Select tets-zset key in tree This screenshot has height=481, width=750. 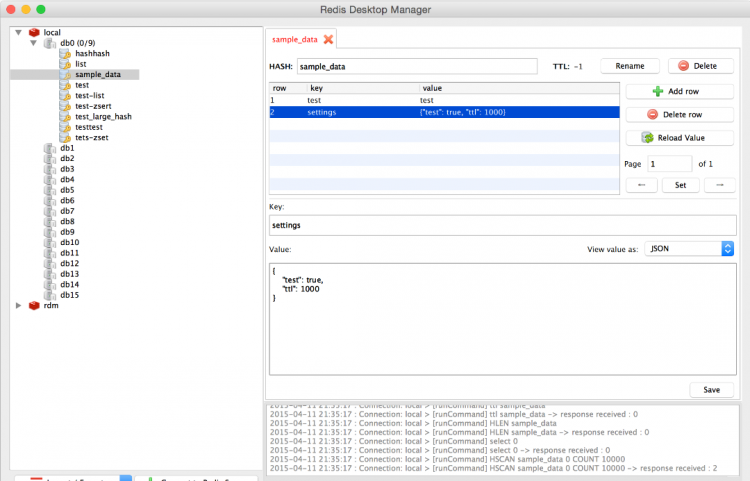point(92,138)
